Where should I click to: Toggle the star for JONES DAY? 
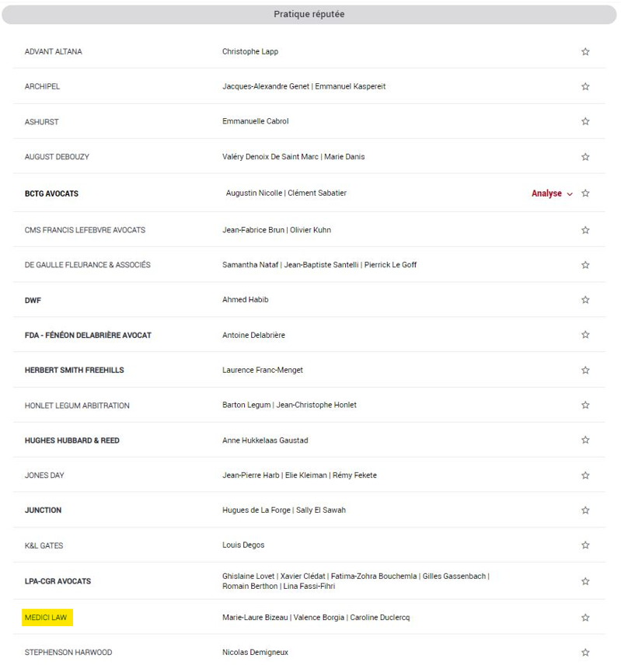pyautogui.click(x=585, y=475)
